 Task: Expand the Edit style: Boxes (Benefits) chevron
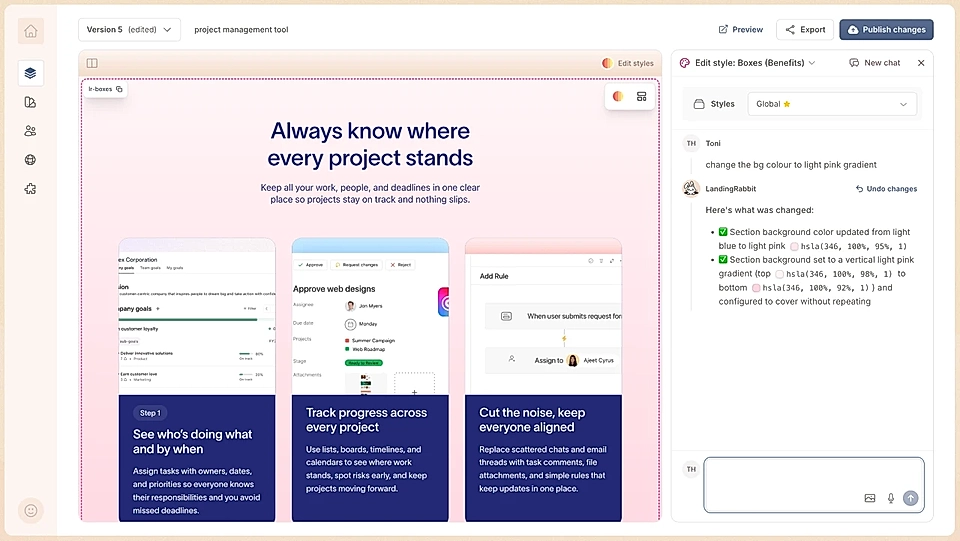(x=812, y=62)
